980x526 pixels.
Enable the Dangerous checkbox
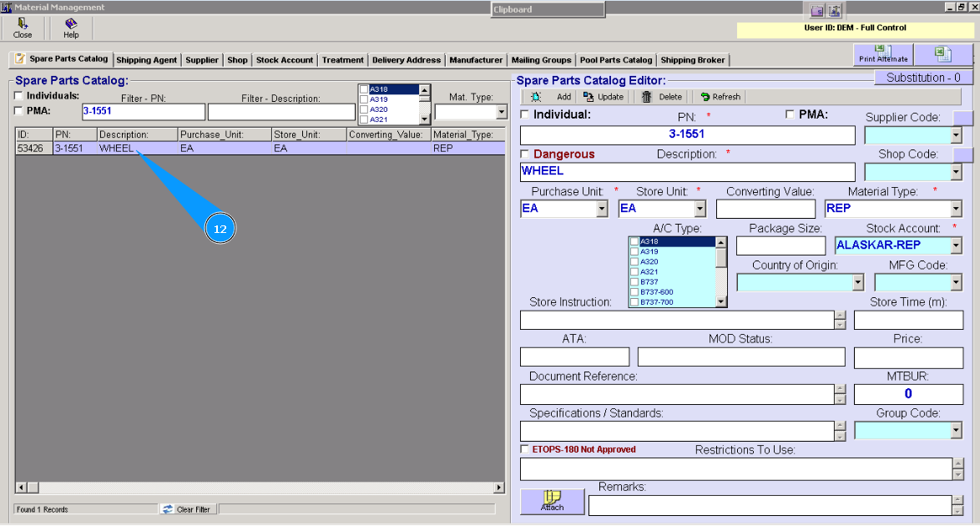524,154
